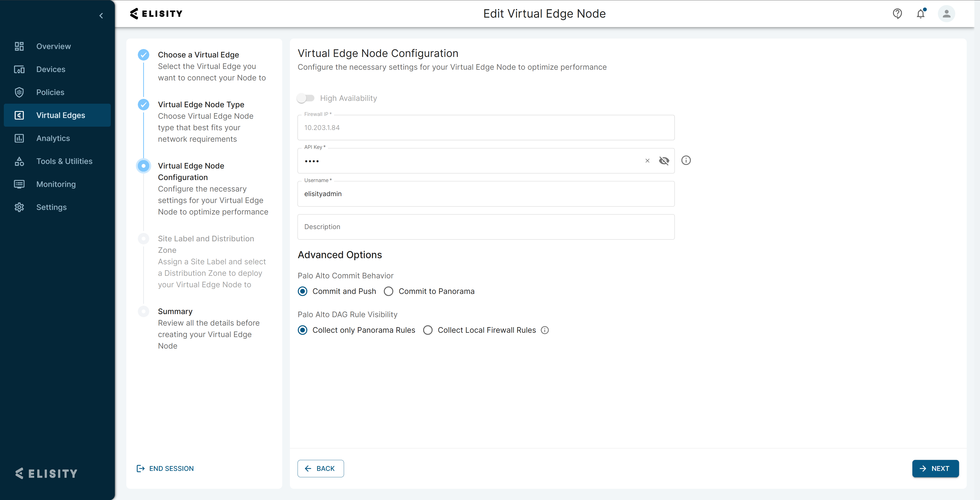Open Policies in the sidebar

tap(57, 92)
